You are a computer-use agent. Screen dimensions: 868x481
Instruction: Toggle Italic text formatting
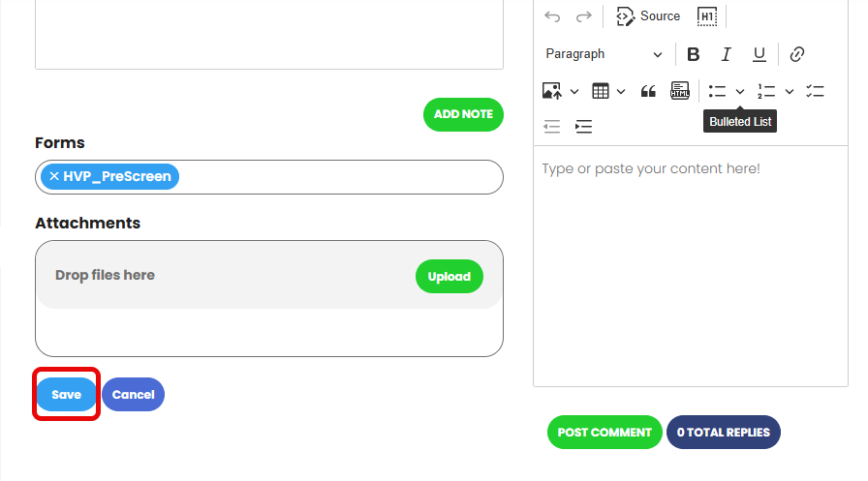pos(726,54)
